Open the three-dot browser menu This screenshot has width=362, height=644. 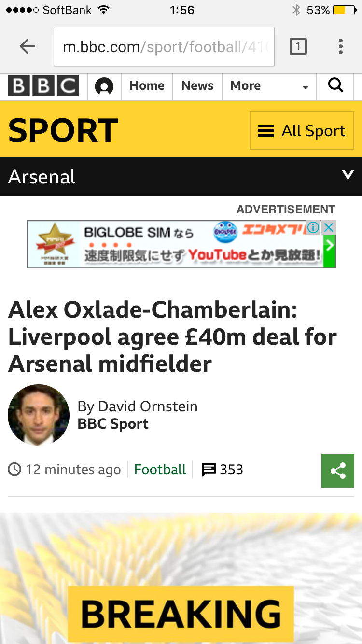tap(340, 46)
